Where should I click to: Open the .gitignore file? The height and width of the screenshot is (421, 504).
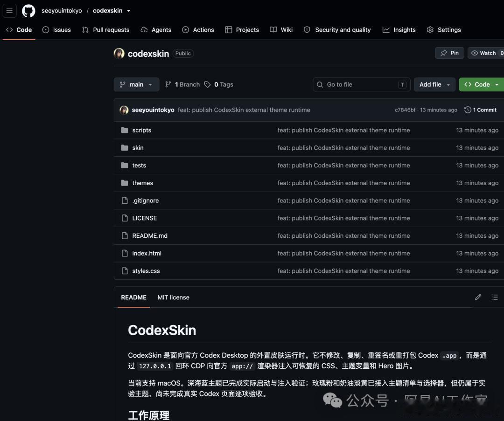[x=145, y=200]
